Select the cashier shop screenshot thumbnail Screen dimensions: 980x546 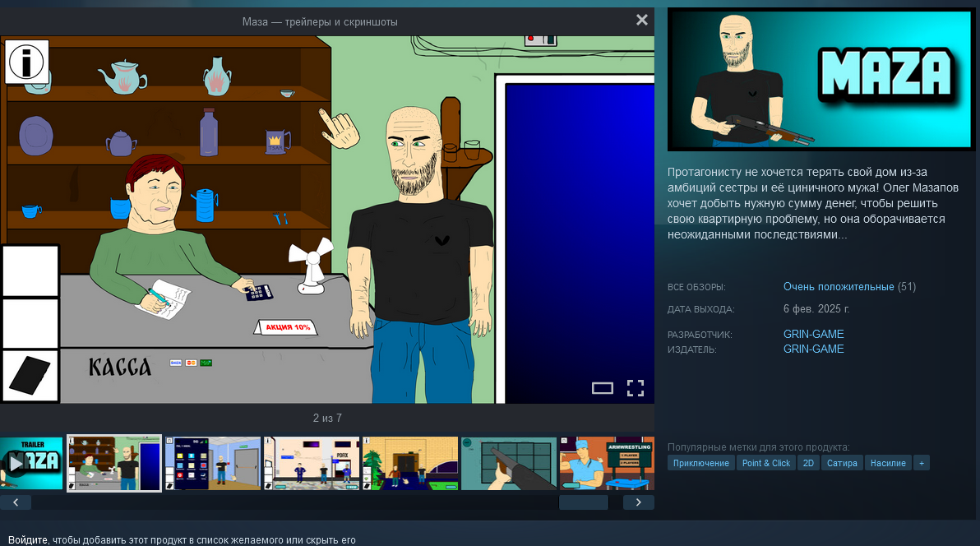click(x=114, y=464)
